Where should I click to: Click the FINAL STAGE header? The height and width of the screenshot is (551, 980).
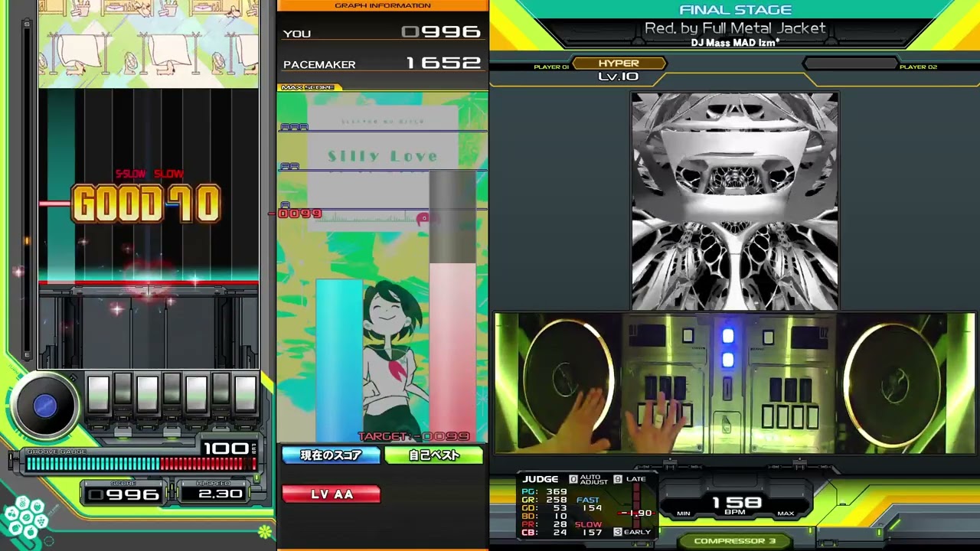[735, 10]
